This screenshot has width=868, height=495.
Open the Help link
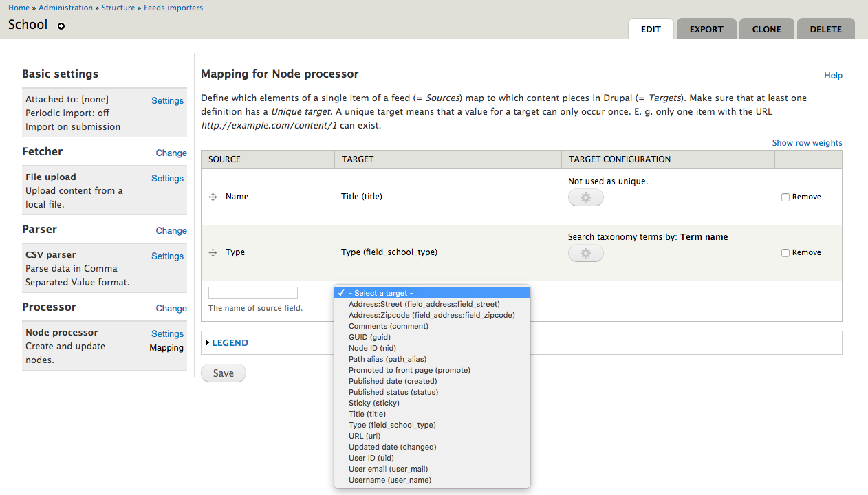click(x=833, y=76)
